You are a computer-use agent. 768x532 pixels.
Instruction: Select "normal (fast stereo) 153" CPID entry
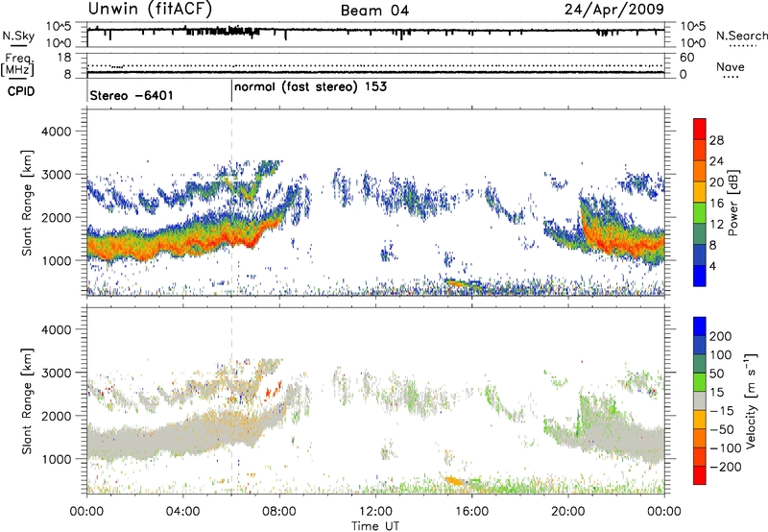click(310, 86)
